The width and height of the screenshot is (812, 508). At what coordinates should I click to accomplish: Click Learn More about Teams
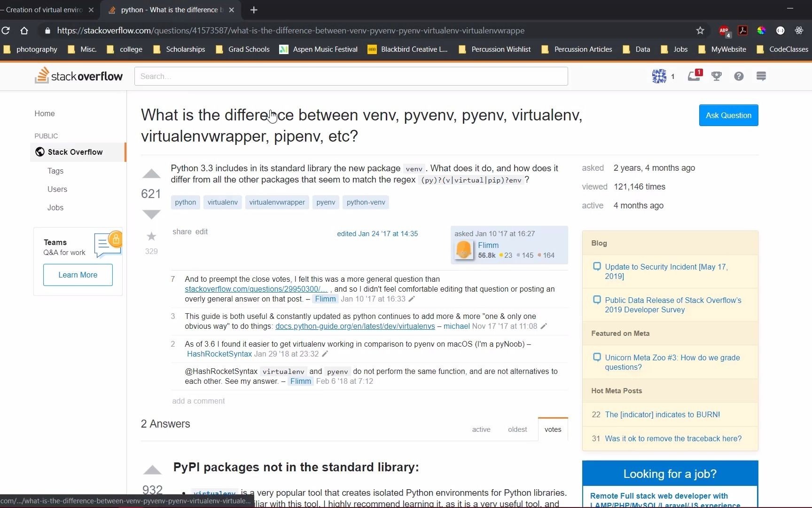click(x=78, y=275)
